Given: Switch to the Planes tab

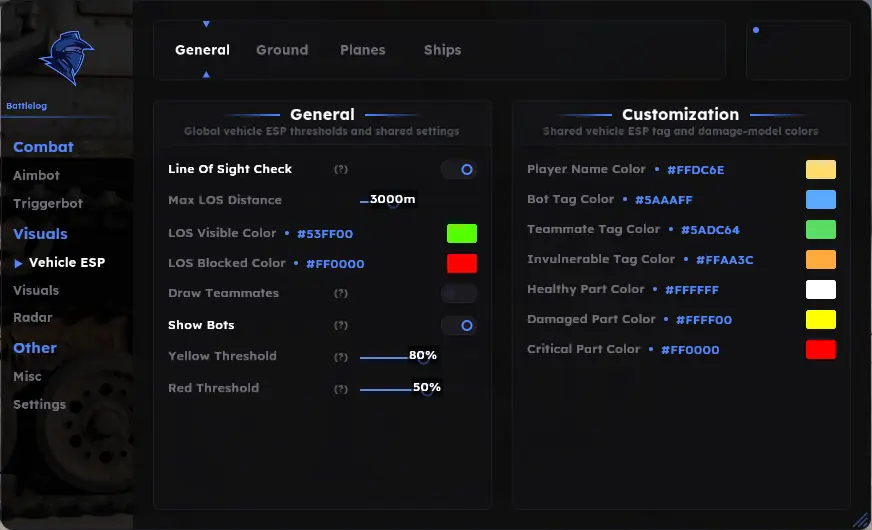Looking at the screenshot, I should click(x=363, y=50).
